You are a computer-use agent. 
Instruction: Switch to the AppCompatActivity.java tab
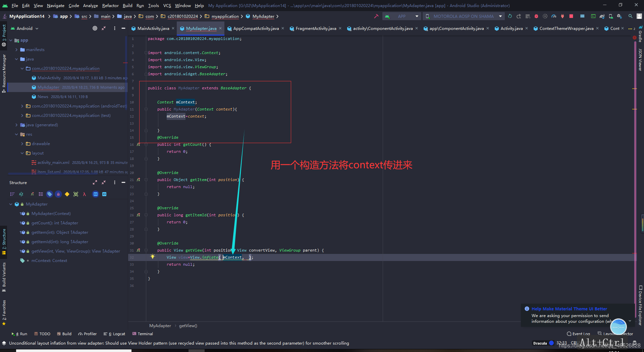(x=256, y=29)
